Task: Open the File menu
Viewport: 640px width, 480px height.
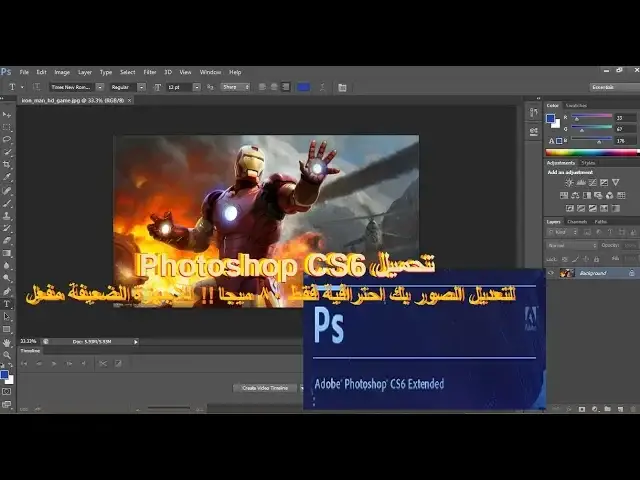Action: (x=24, y=72)
